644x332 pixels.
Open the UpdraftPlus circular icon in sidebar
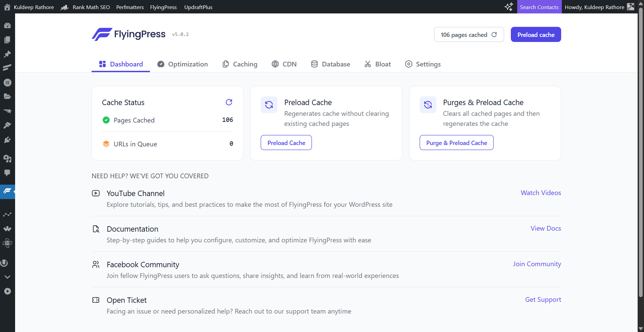point(4,263)
